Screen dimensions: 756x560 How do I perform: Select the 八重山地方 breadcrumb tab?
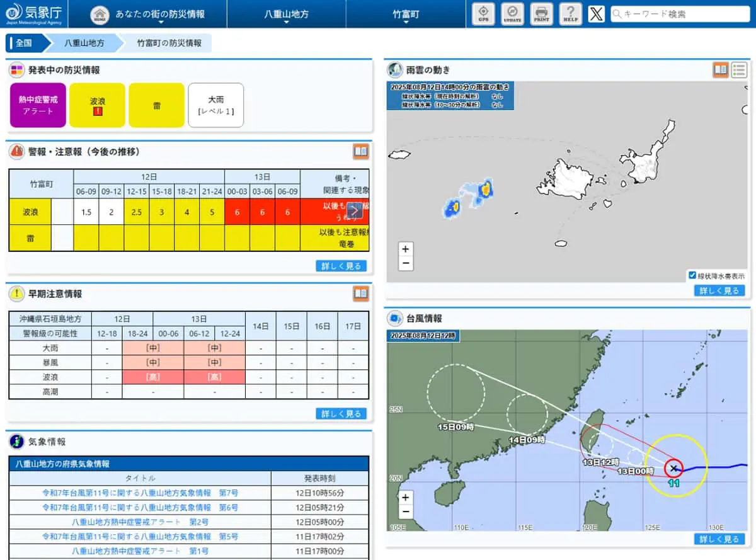84,43
